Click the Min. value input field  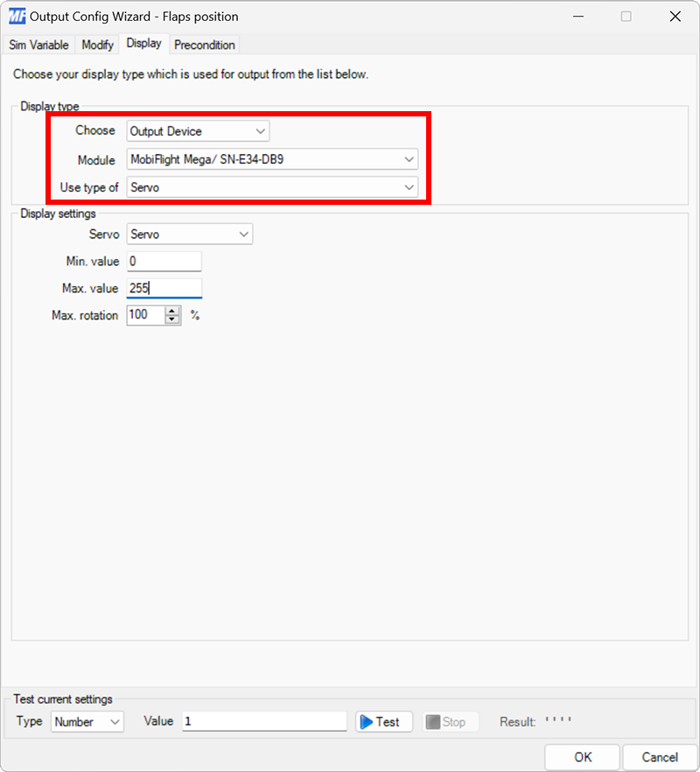coord(164,261)
